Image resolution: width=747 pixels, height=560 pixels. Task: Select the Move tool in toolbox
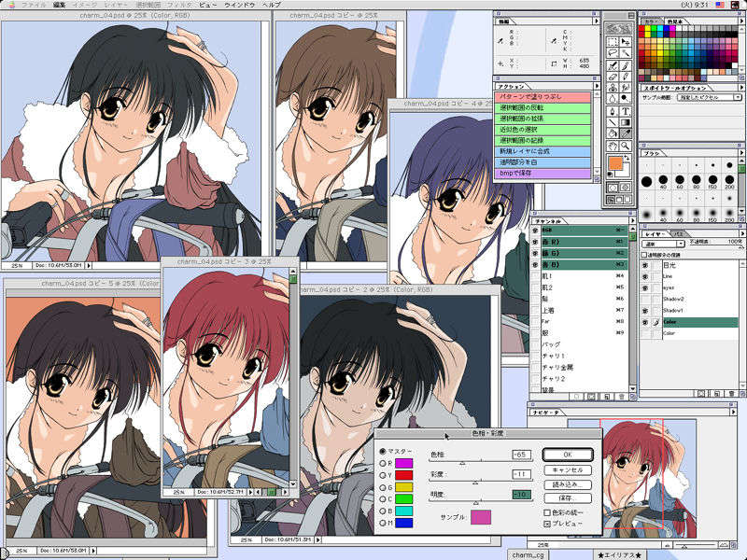click(626, 42)
